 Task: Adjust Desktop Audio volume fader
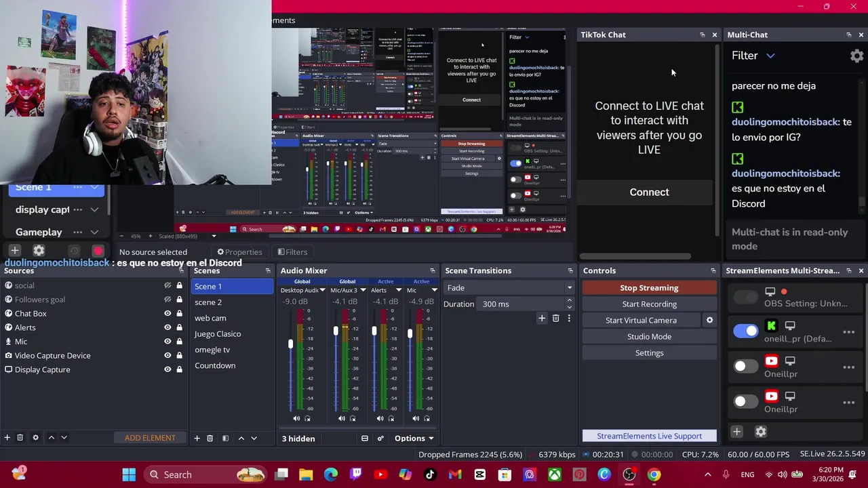pyautogui.click(x=290, y=344)
